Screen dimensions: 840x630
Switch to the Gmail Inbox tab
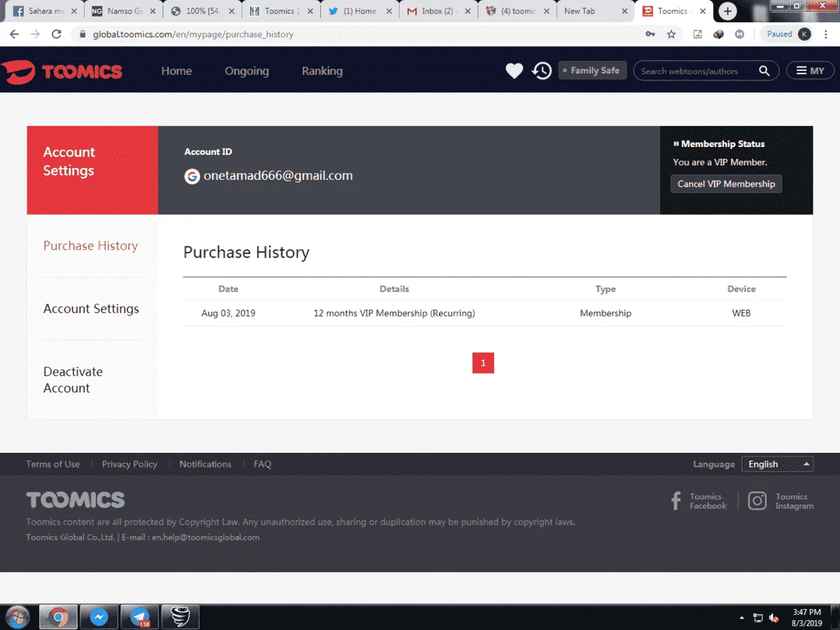pos(439,10)
